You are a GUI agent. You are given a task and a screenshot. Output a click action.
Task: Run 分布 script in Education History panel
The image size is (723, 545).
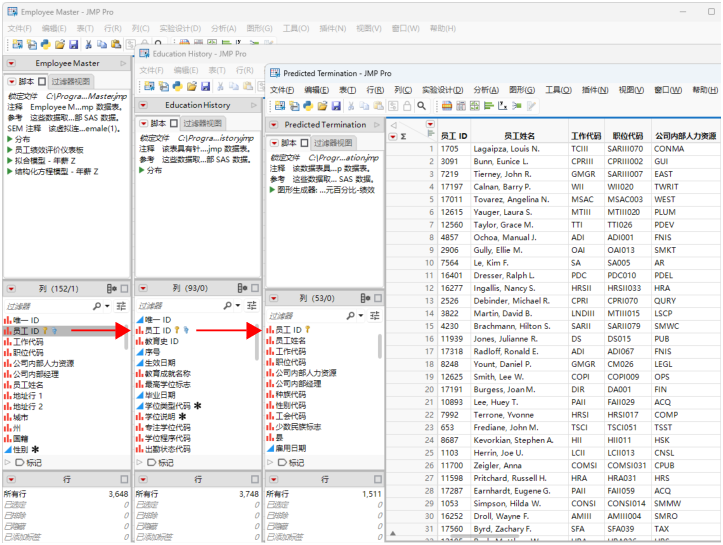(150, 170)
